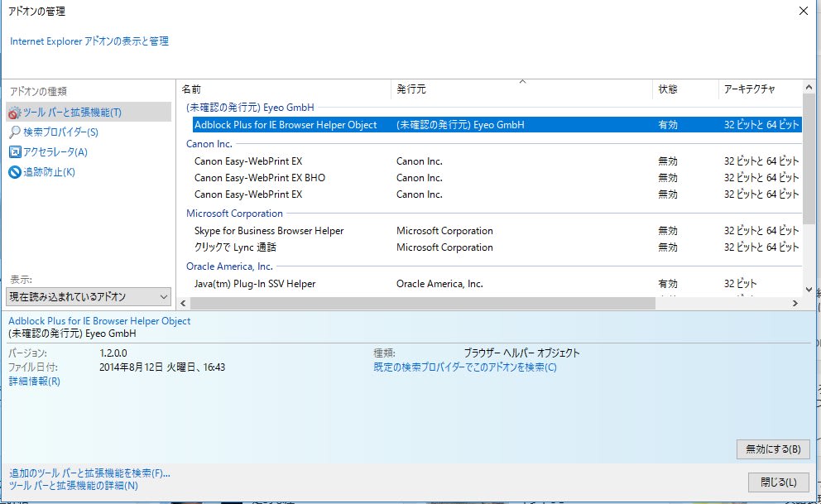Click 有効 status of Java Plug-In row
Viewport: 821px width, 504px height.
pyautogui.click(x=668, y=284)
